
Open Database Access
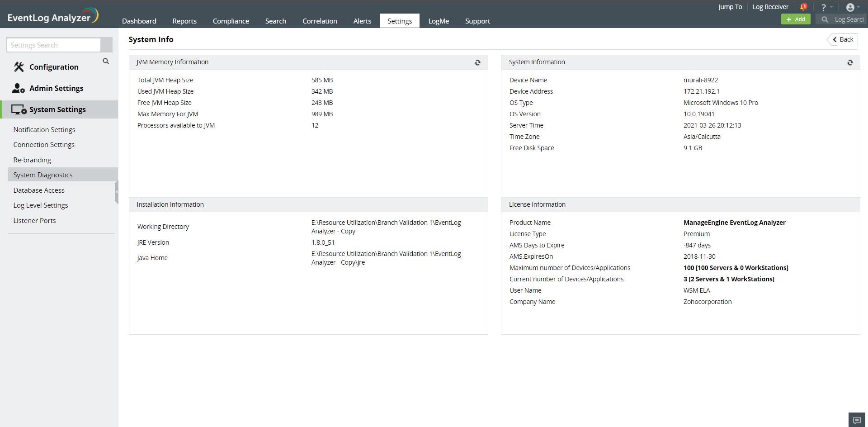click(39, 190)
